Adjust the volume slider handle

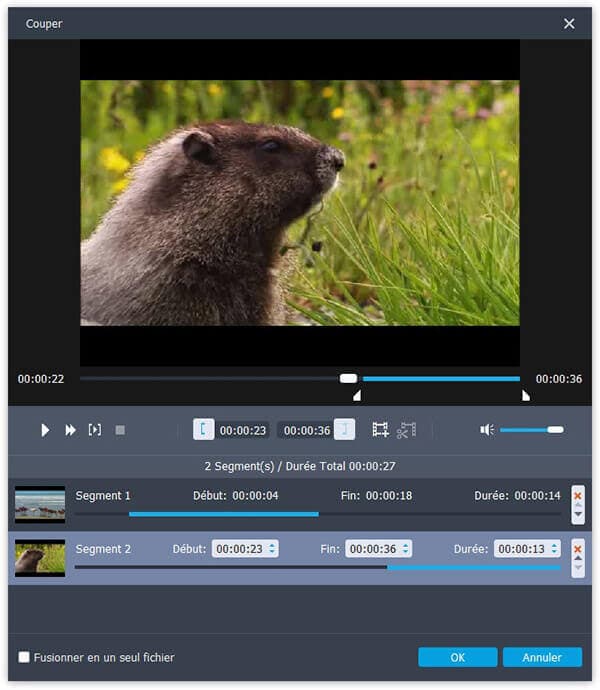pyautogui.click(x=555, y=430)
